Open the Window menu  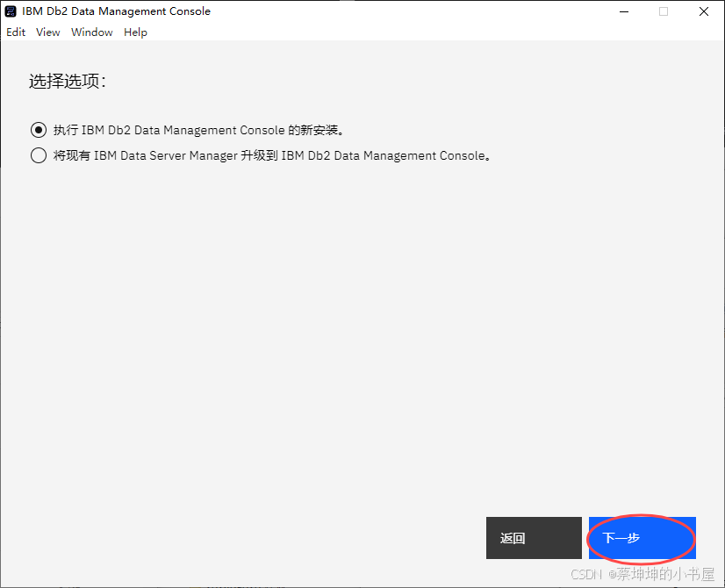coord(91,32)
